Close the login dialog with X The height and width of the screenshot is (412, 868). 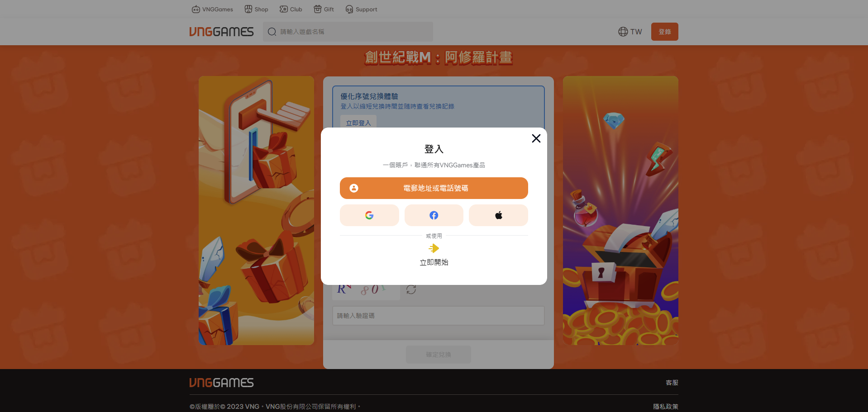point(536,138)
